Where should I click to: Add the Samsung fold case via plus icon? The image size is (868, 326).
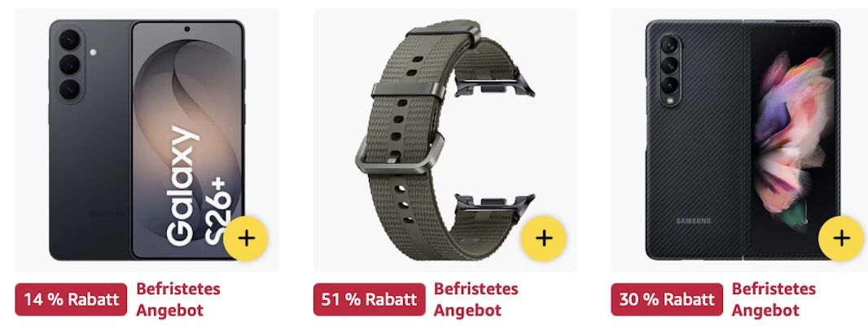[x=841, y=239]
